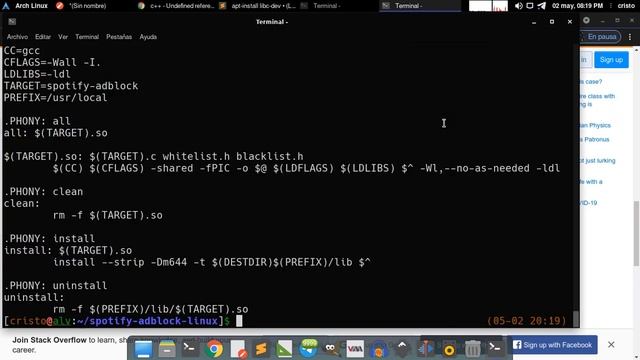Open the 'an Physics' sidebar link in Chrome
The image size is (640, 360).
[x=595, y=125]
